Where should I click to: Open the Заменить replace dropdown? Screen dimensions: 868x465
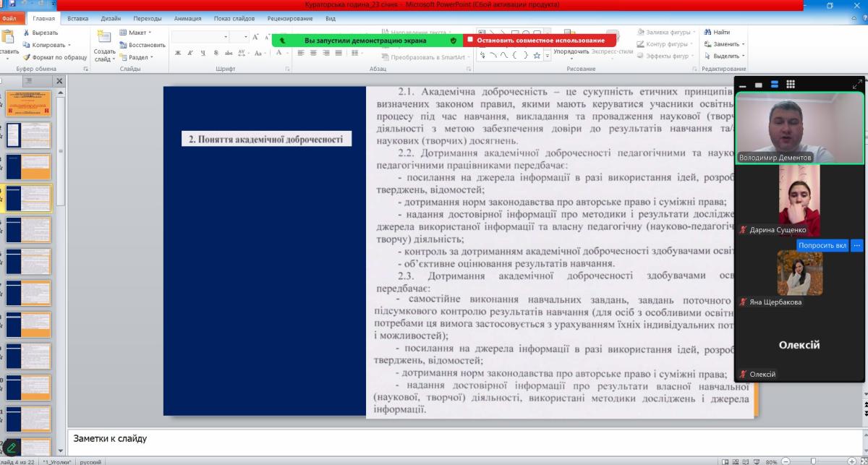[x=727, y=44]
